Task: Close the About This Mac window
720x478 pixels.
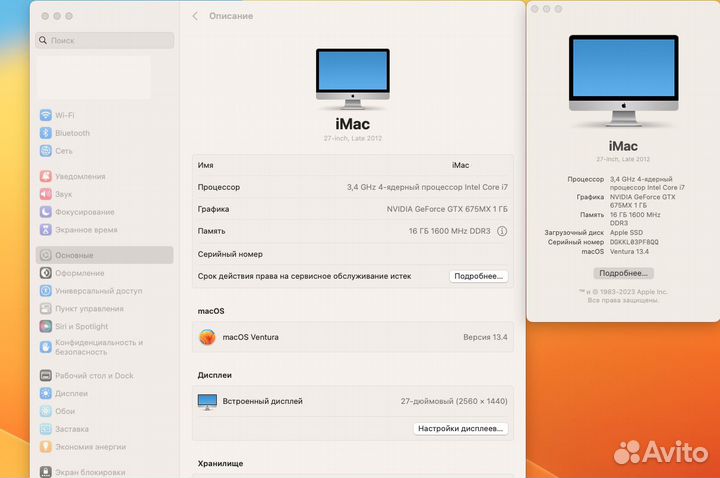Action: pos(534,9)
